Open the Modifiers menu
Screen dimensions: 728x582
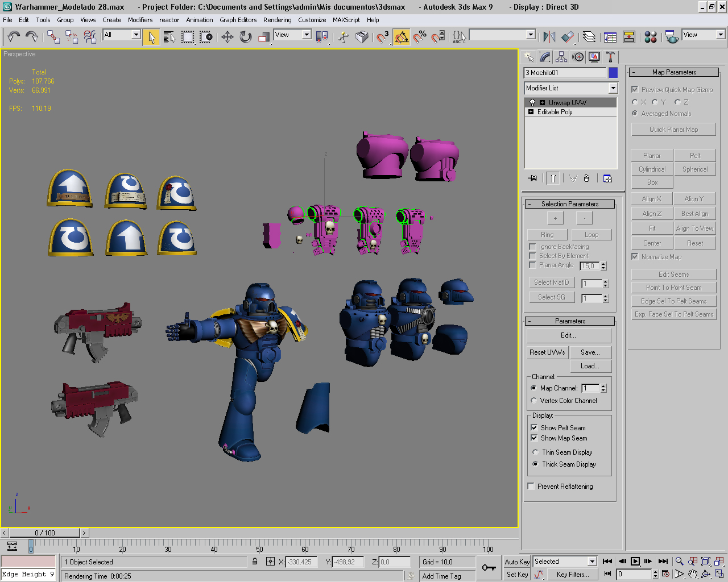(x=140, y=20)
